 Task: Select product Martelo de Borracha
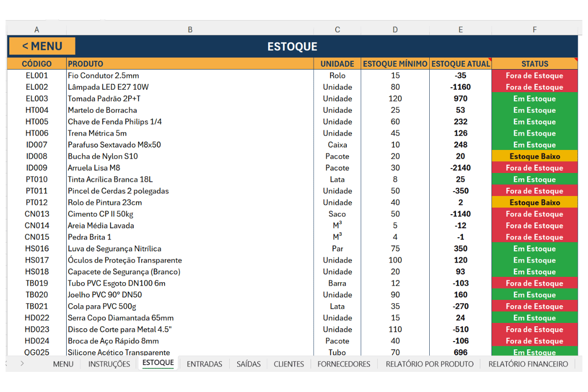coord(102,110)
